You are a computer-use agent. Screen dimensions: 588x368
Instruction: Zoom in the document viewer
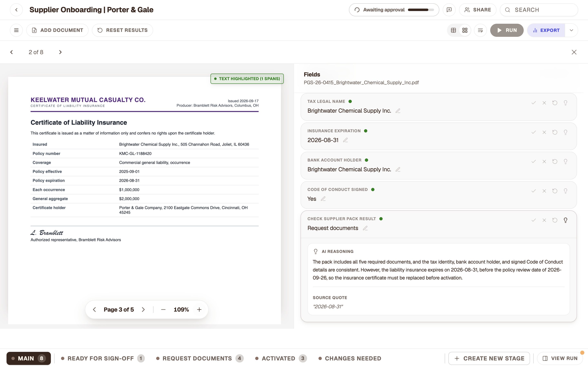pos(199,310)
